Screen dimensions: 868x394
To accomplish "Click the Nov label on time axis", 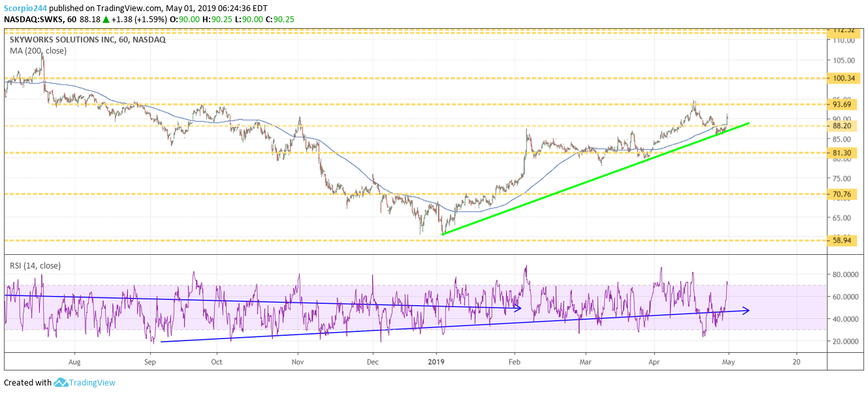I will (298, 361).
